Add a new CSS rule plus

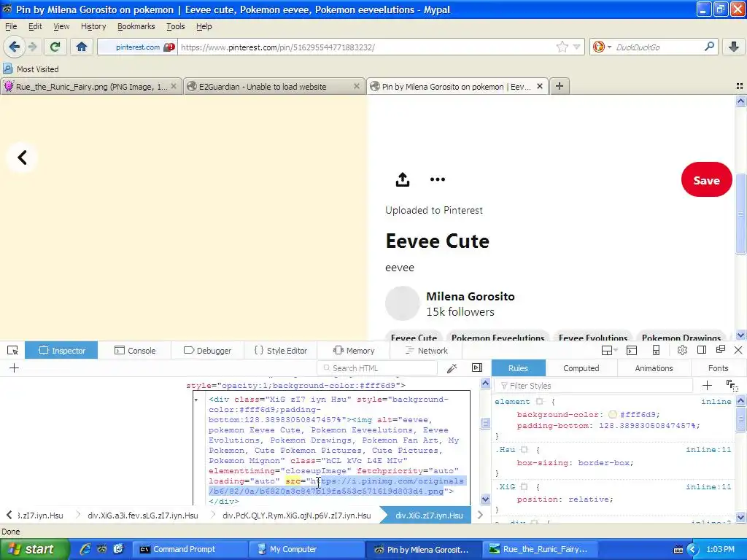(x=707, y=385)
